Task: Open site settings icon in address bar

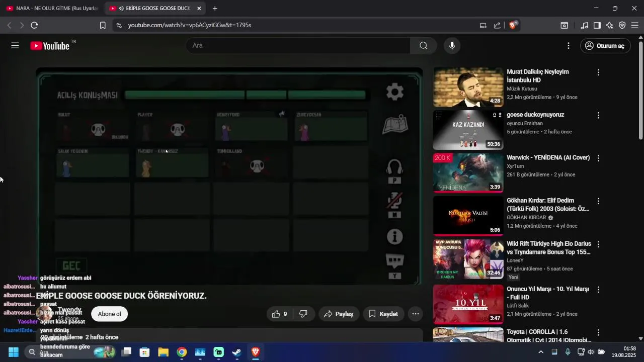Action: point(118,25)
